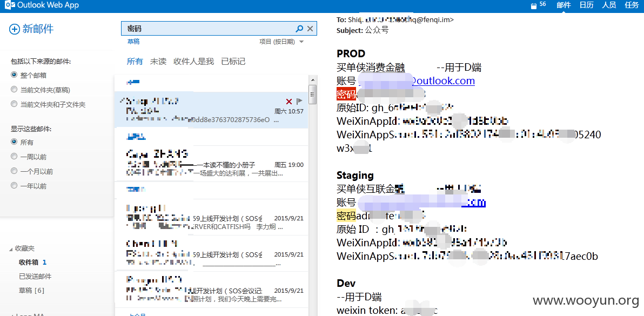Viewport: 644px width, 316px height.
Task: Select 当前文件夹和子文件夹 radio option
Action: [15, 104]
